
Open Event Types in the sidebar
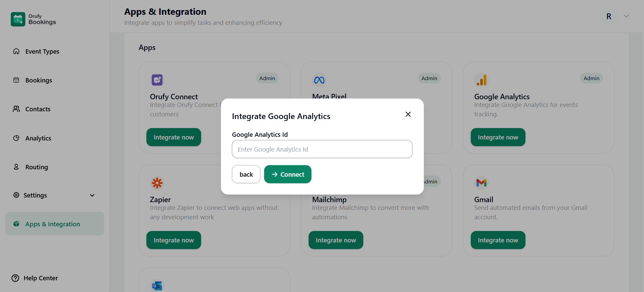(42, 52)
